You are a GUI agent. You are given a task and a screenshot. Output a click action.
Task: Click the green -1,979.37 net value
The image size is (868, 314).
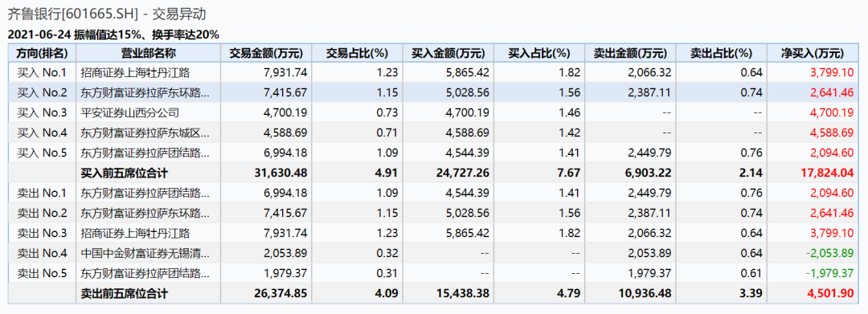pyautogui.click(x=829, y=273)
